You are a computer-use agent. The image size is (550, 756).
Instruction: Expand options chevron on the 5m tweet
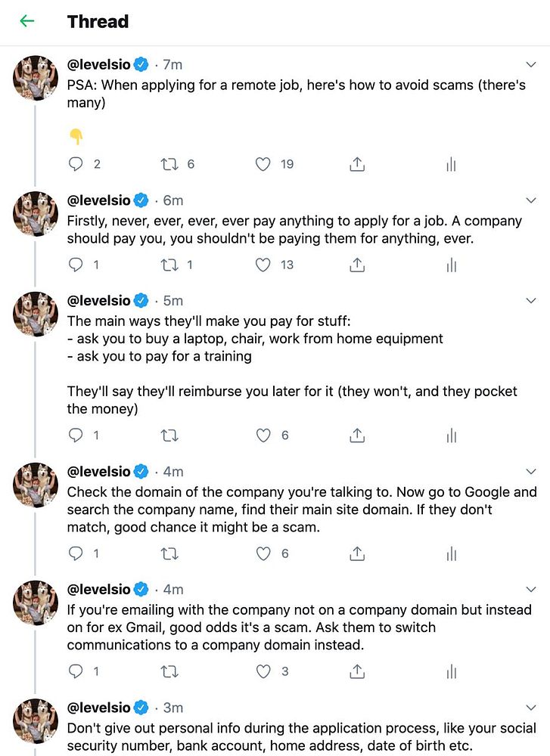(531, 301)
